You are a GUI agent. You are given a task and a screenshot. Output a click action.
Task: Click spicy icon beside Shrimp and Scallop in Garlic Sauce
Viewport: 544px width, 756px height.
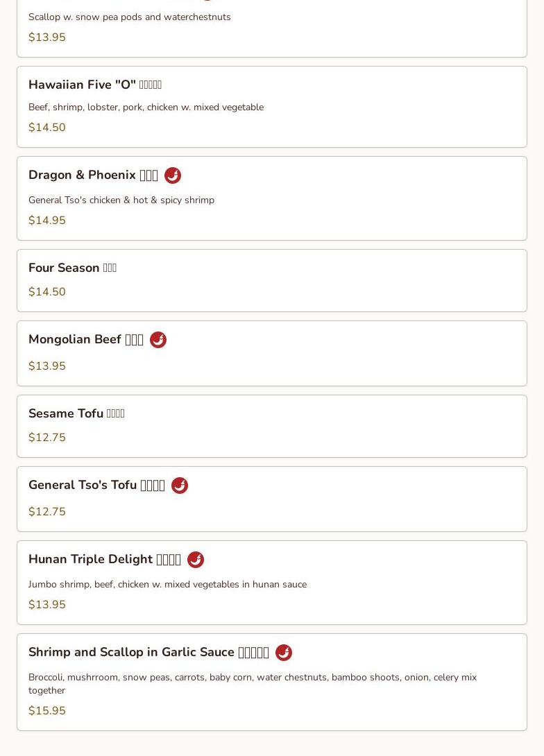[284, 653]
